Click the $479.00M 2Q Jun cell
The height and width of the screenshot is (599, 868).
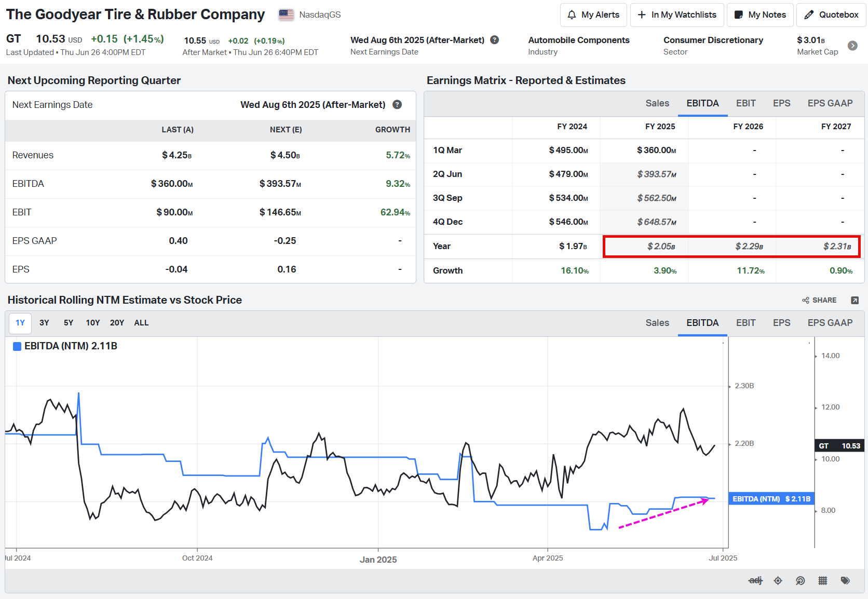tap(568, 174)
